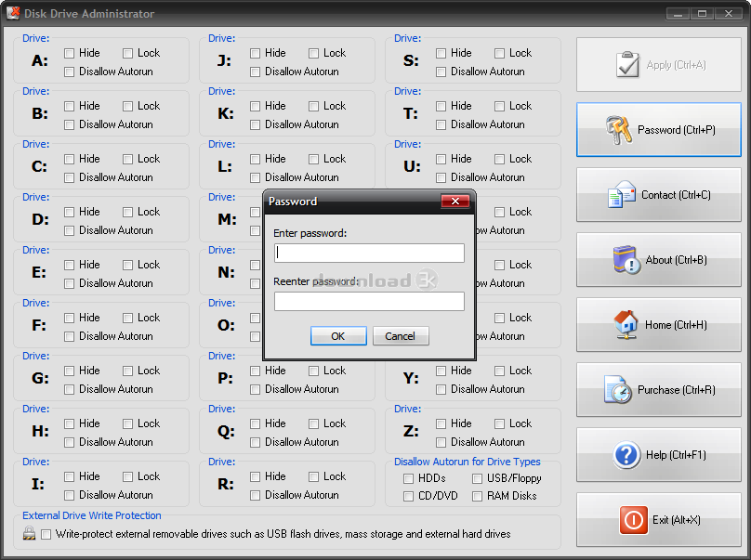Image resolution: width=751 pixels, height=560 pixels.
Task: Click the Home house icon
Action: coord(626,324)
